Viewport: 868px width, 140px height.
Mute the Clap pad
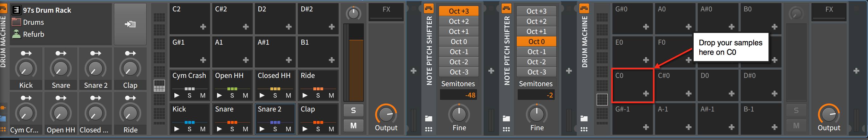point(331,129)
